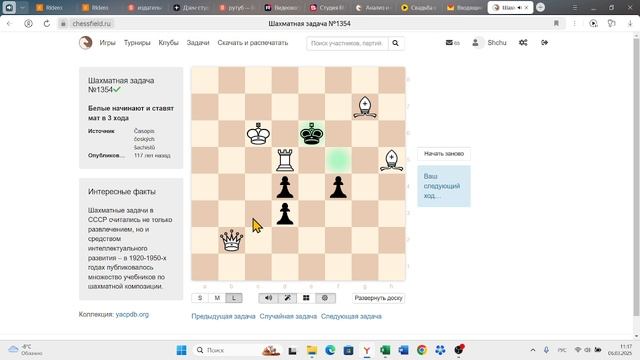Screen dimensions: 640x360
Task: Open Excel from taskbar
Action: coord(385,350)
